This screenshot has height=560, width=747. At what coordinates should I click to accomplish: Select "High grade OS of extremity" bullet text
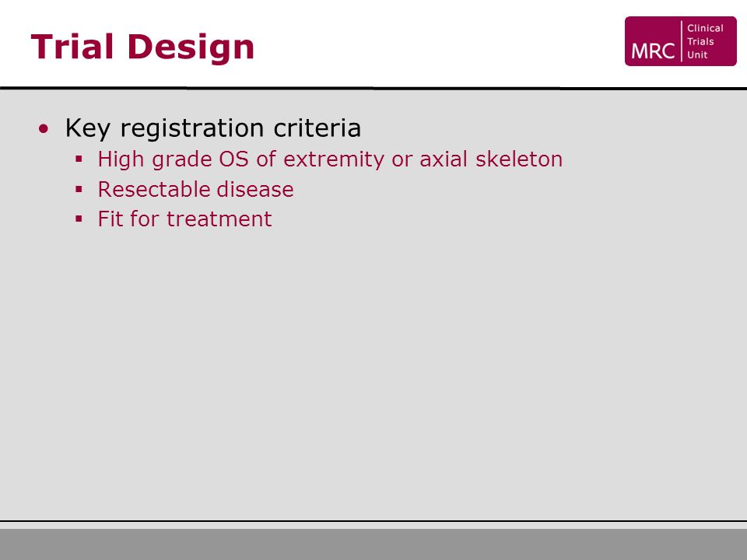(240, 159)
